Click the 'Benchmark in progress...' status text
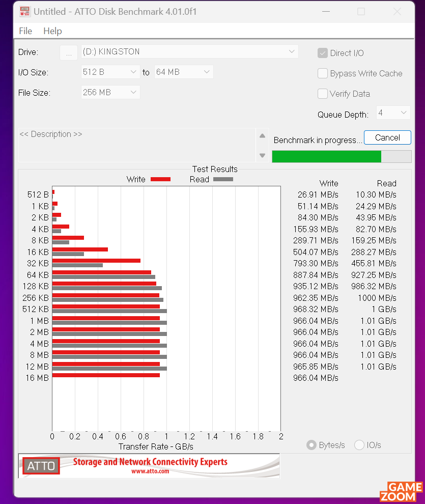The image size is (425, 504). point(318,141)
